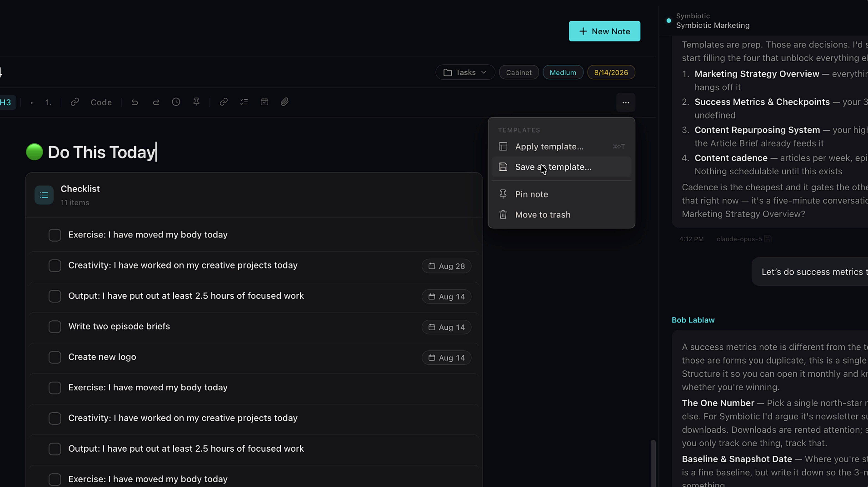Toggle H3 heading formatting
The height and width of the screenshot is (487, 868).
tap(6, 102)
